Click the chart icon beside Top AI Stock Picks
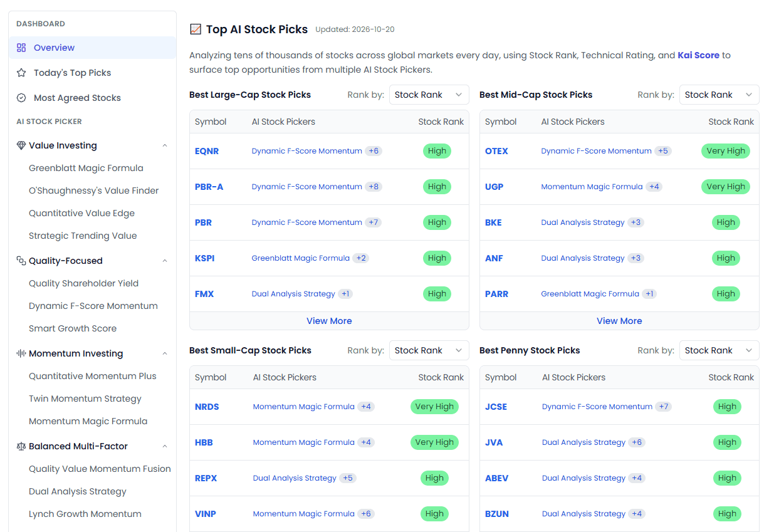 (196, 29)
